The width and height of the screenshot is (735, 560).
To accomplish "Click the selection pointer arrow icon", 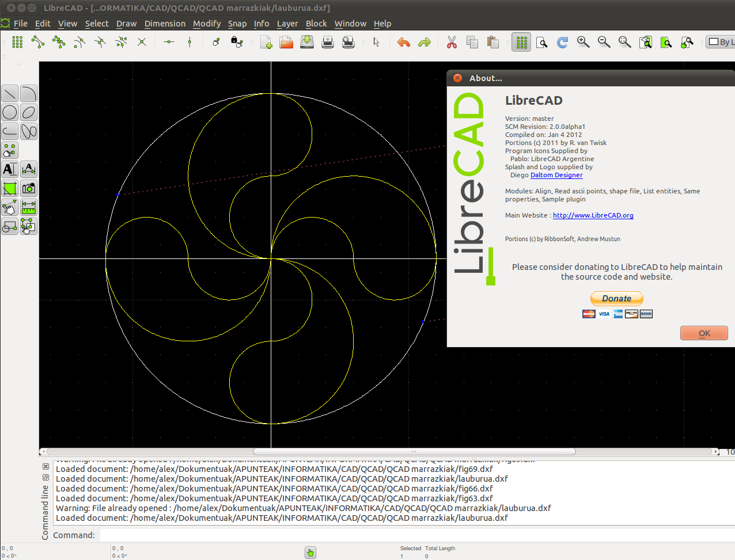I will [376, 42].
